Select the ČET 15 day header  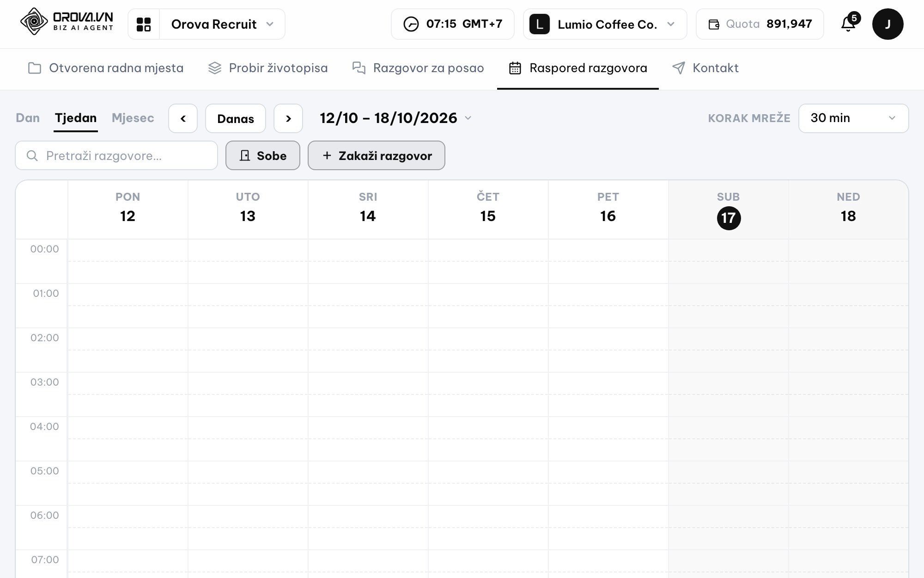click(488, 209)
